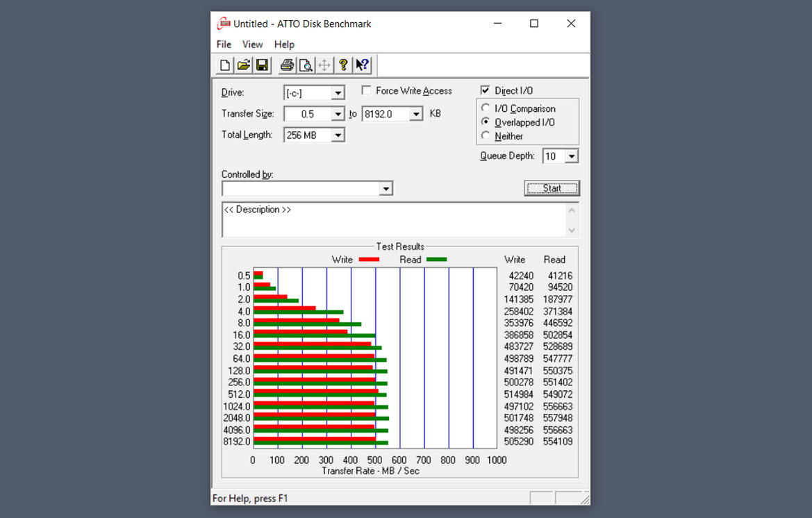The image size is (812, 518).
Task: Click the red Write legend swatch
Action: (x=370, y=259)
